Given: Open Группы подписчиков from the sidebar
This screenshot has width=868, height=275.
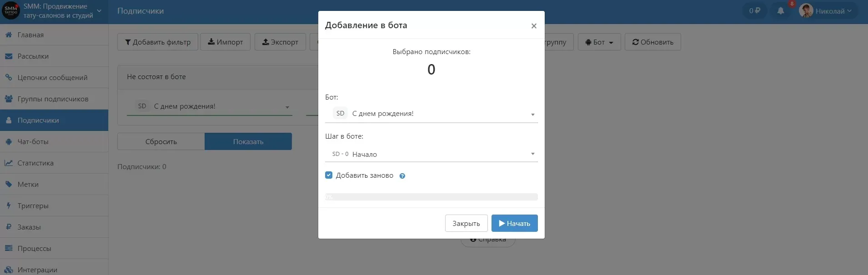Looking at the screenshot, I should (54, 99).
